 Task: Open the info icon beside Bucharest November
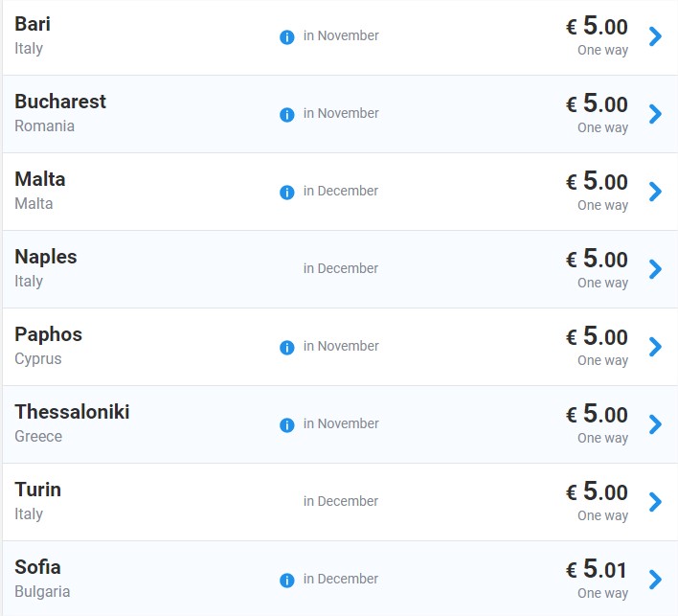(x=287, y=115)
